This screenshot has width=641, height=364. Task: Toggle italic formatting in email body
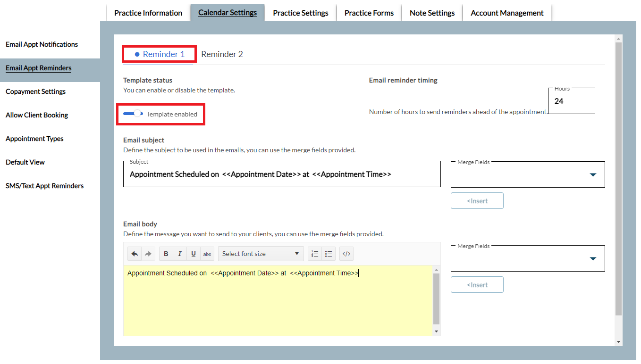[x=180, y=254]
